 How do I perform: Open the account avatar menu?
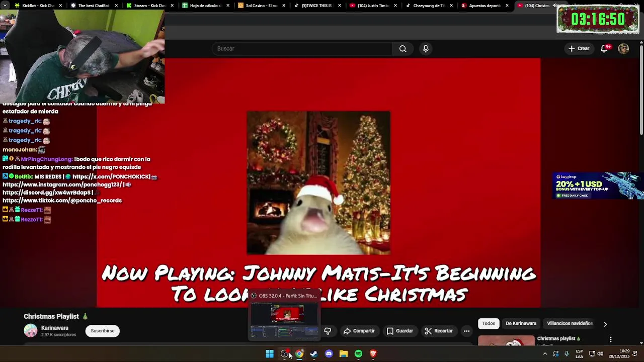click(623, 49)
